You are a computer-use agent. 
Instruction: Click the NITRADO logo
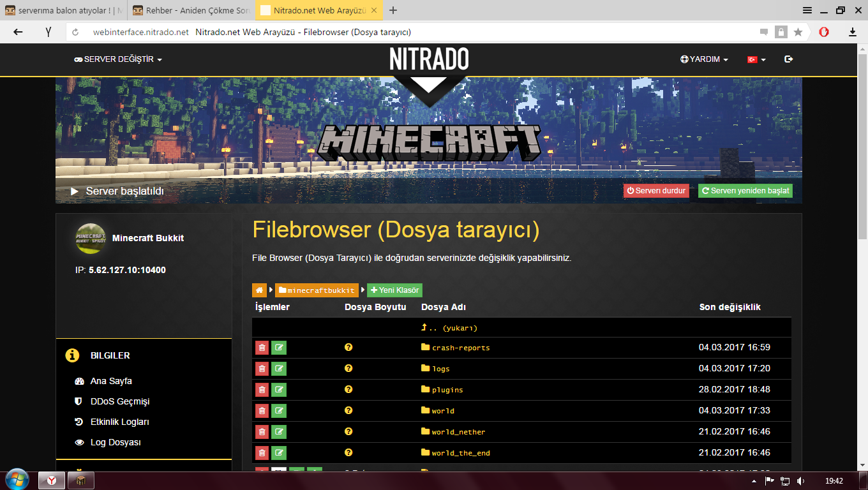coord(429,59)
